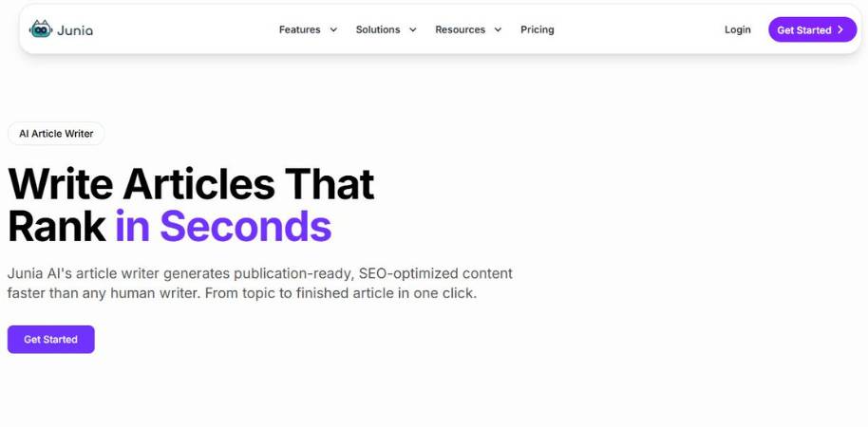
Task: Open the Features menu label
Action: coord(299,29)
